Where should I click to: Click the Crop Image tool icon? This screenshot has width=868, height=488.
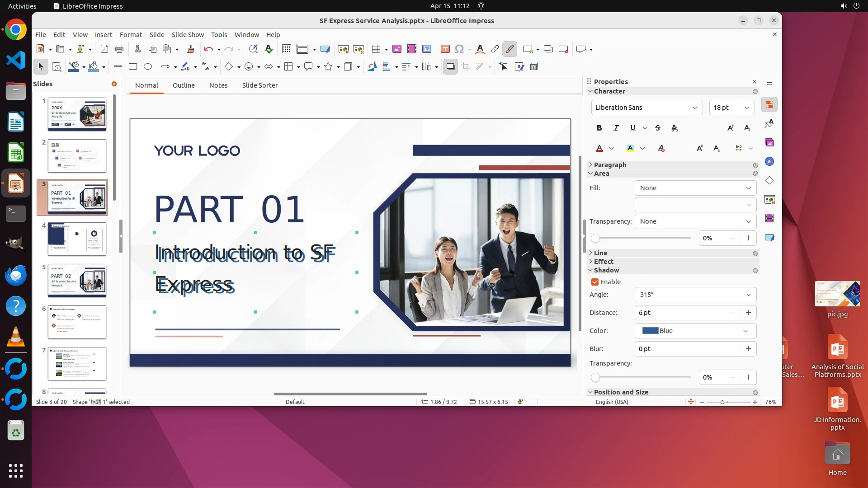click(x=466, y=67)
